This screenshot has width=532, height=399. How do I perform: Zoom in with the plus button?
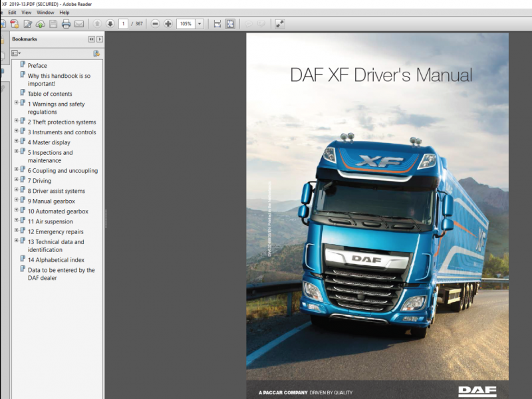tap(168, 24)
